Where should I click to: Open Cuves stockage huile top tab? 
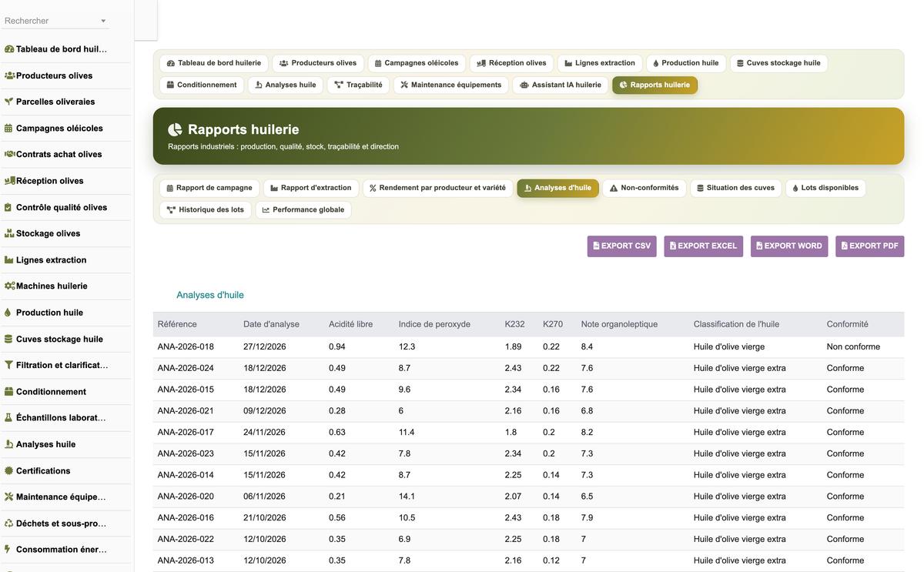pyautogui.click(x=778, y=63)
